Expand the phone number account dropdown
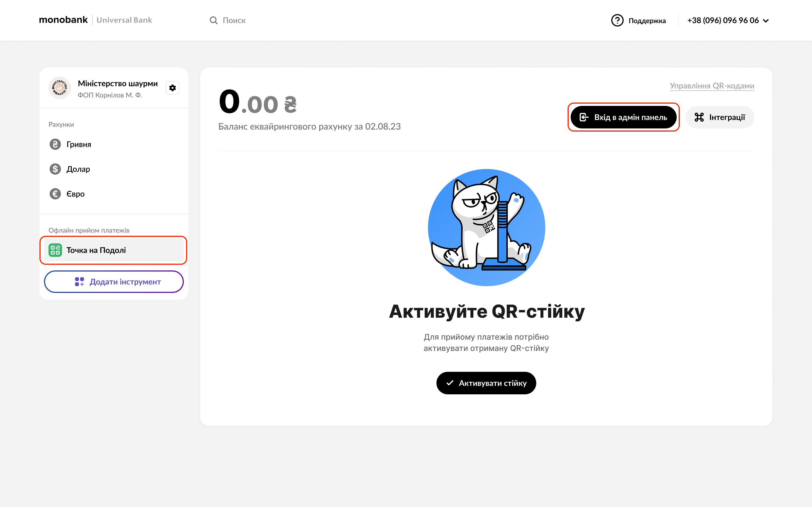The image size is (812, 507). point(766,21)
